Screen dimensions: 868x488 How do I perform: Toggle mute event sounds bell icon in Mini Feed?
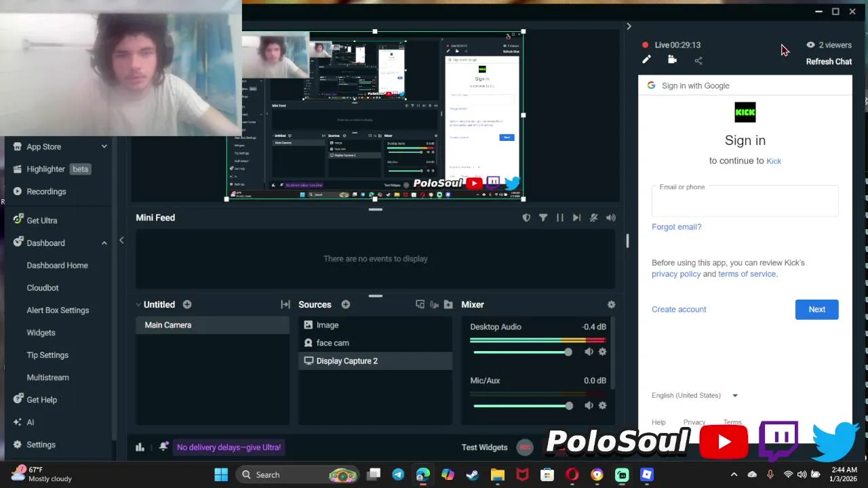594,218
